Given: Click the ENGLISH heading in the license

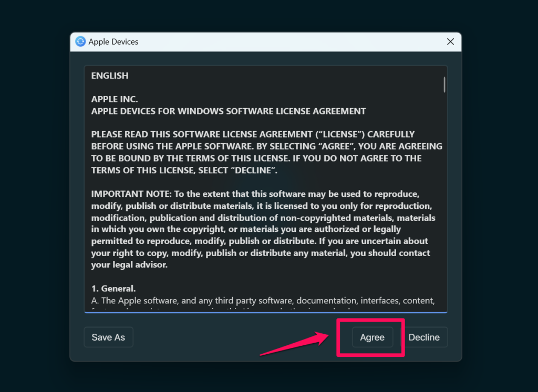Looking at the screenshot, I should [x=110, y=76].
